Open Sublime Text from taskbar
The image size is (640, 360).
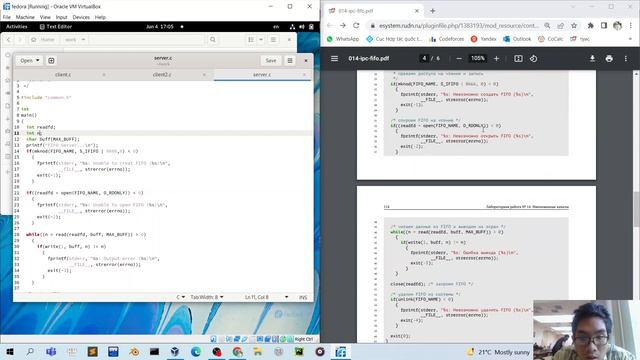pyautogui.click(x=93, y=351)
